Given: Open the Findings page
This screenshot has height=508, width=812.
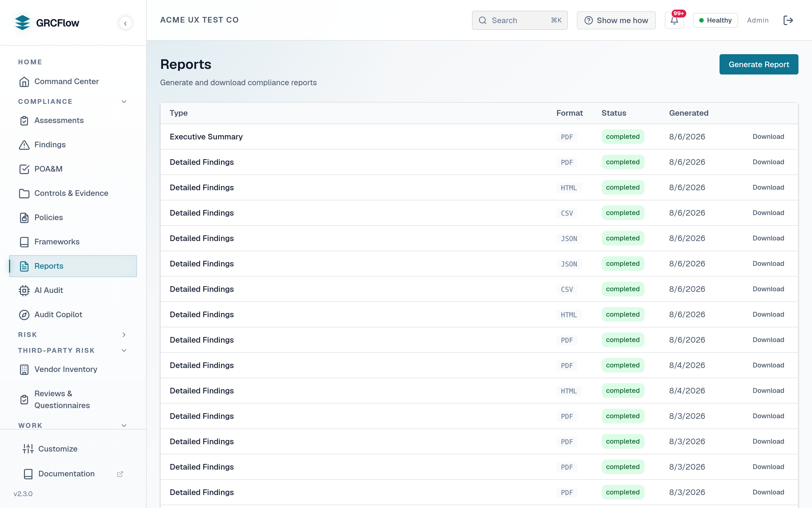Looking at the screenshot, I should click(73, 145).
